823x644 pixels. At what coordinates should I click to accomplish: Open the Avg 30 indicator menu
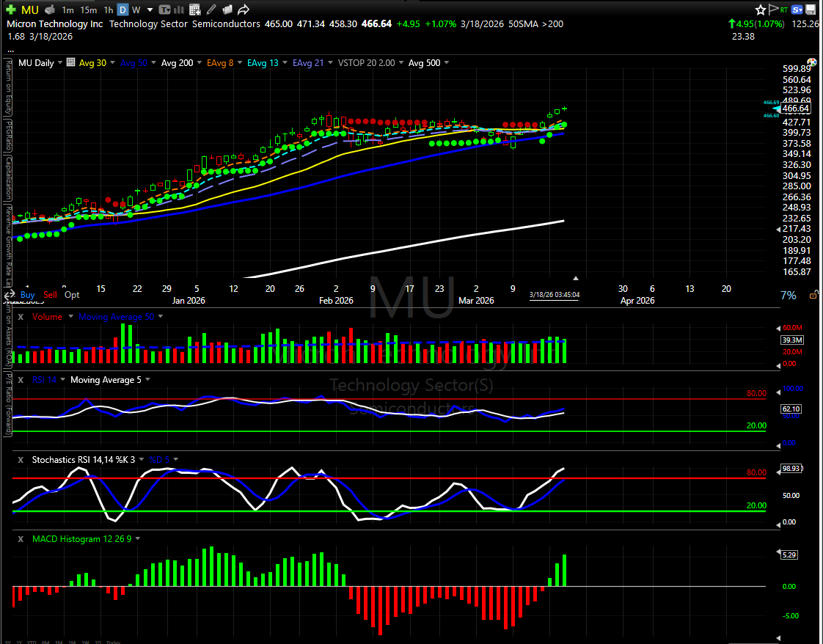[112, 62]
